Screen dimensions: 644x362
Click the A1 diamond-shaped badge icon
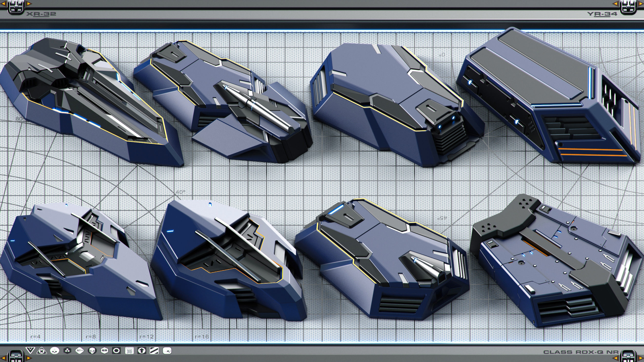pos(80,351)
